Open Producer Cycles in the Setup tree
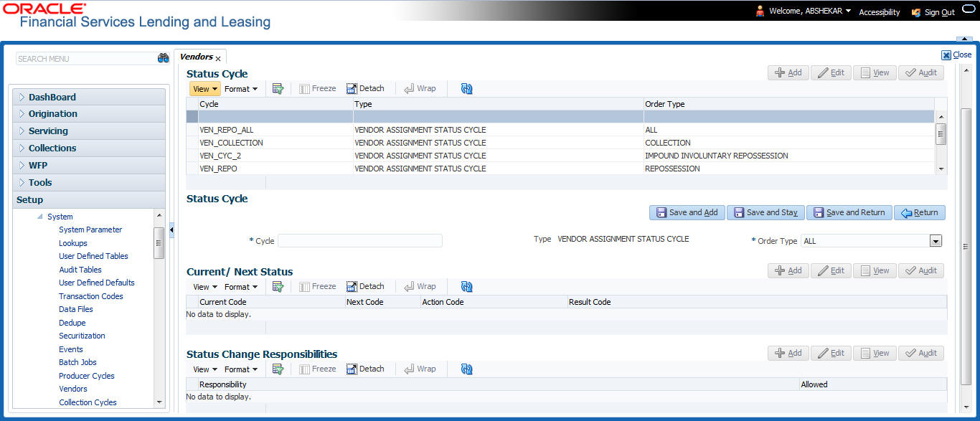The image size is (980, 421). pos(87,376)
